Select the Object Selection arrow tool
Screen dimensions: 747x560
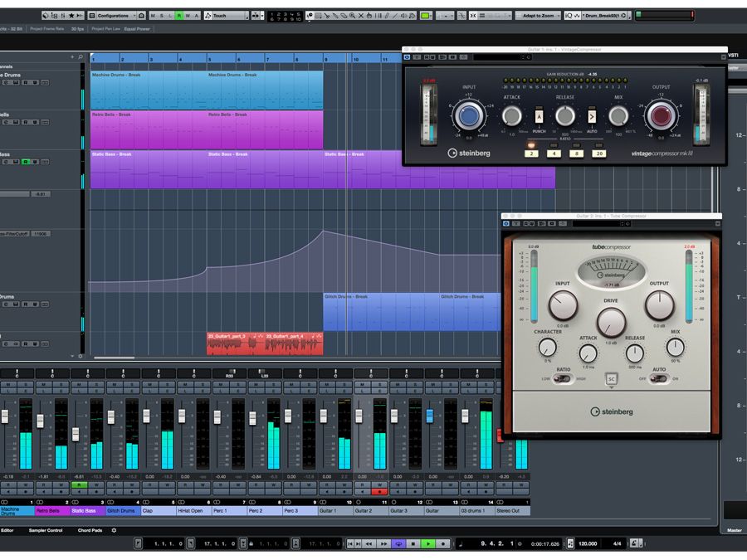tap(310, 16)
